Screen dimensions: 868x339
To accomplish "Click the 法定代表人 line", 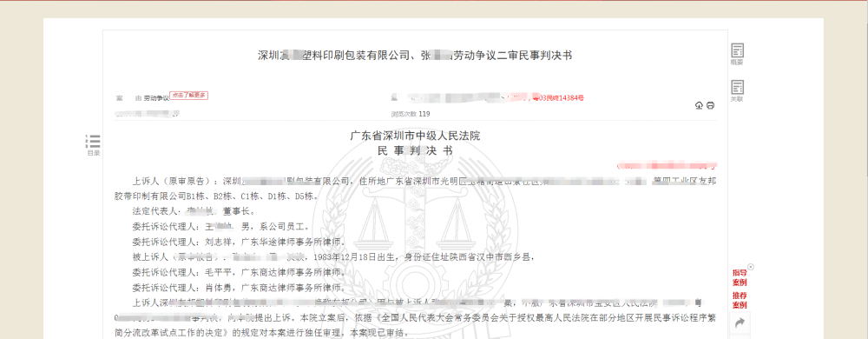I will [x=194, y=211].
